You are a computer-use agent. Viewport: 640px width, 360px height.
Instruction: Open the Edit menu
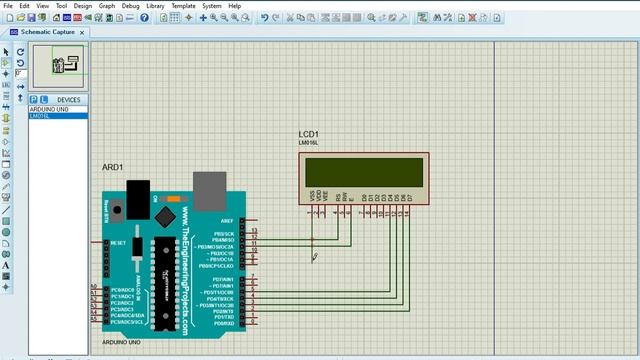tap(24, 6)
